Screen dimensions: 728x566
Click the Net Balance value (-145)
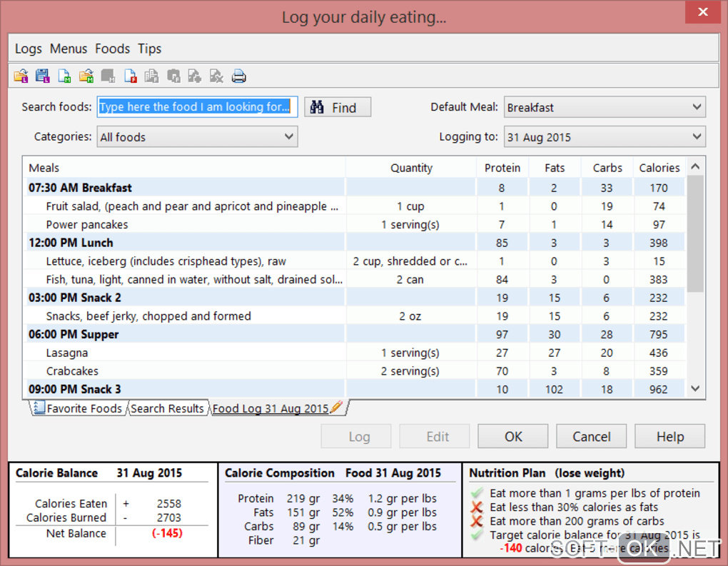(x=167, y=533)
